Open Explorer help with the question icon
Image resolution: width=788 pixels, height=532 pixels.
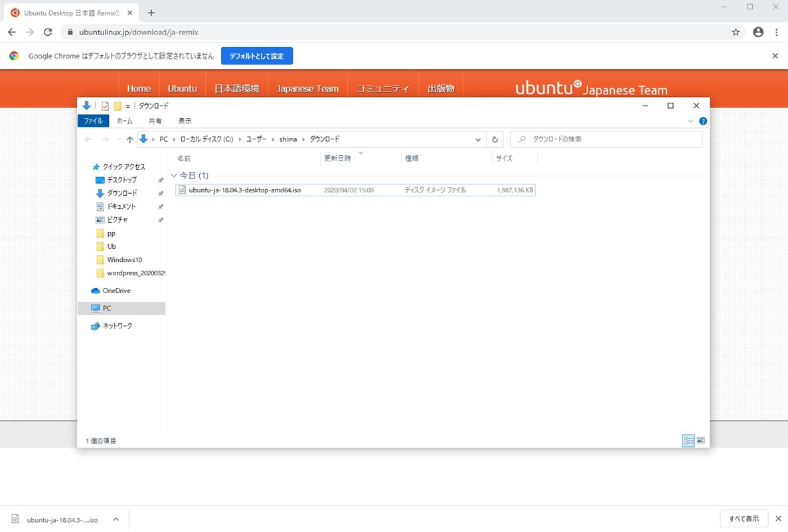point(703,121)
